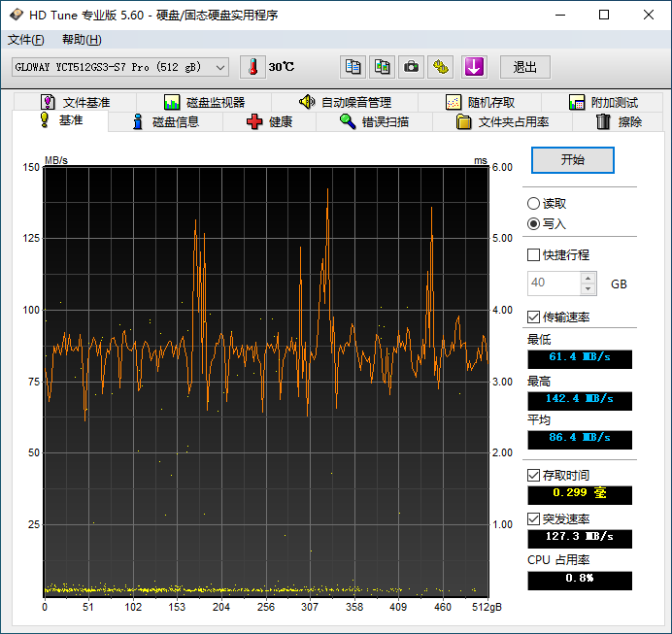Click the access time value 0.299

coord(580,495)
